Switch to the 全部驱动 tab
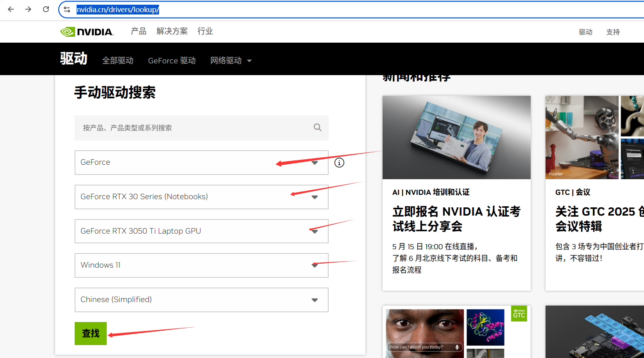This screenshot has width=644, height=358. point(118,61)
